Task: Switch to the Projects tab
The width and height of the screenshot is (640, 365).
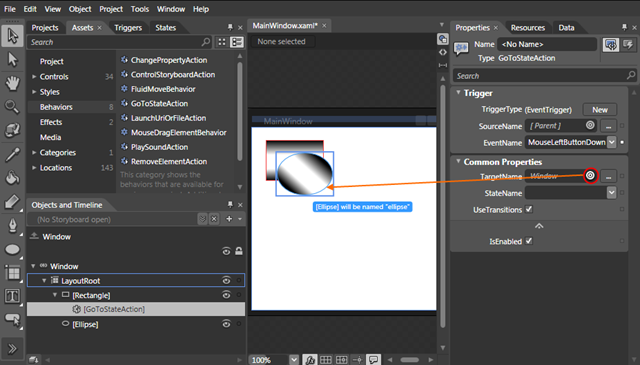Action: pyautogui.click(x=45, y=27)
